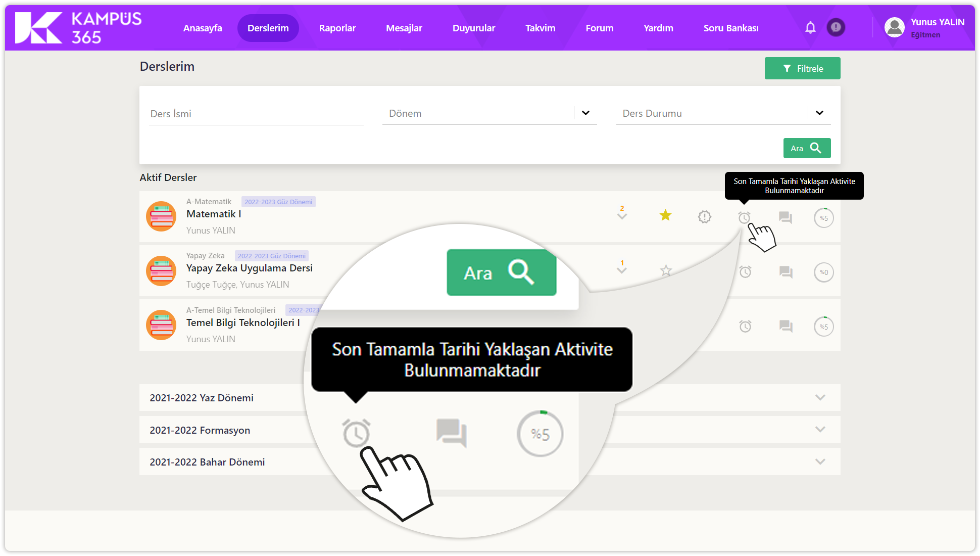Unfavorite Matematik I with the yellow star
This screenshot has width=980, height=556.
(x=665, y=216)
